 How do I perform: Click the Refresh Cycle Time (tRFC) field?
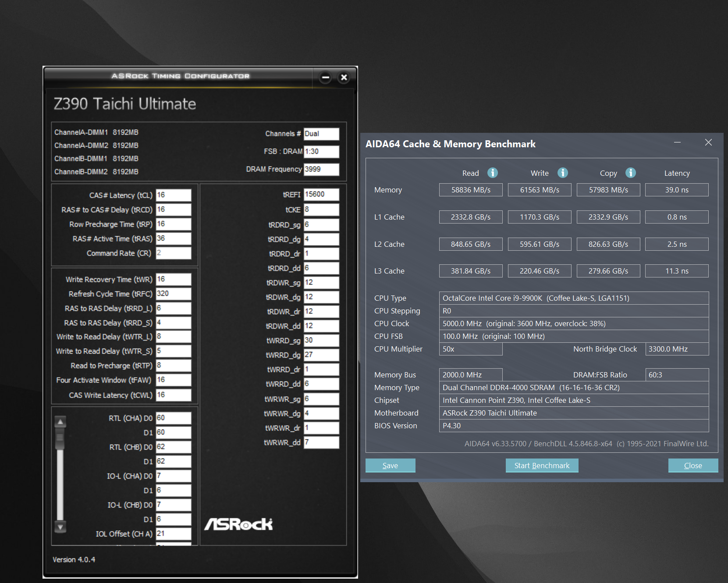coord(174,294)
